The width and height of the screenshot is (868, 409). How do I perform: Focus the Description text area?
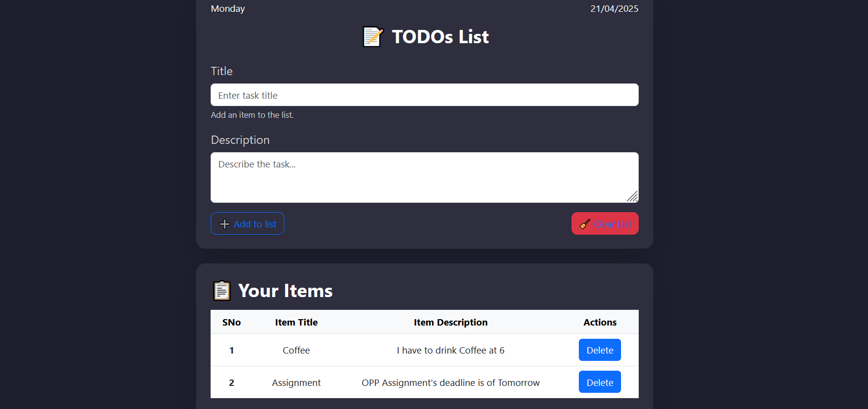424,177
